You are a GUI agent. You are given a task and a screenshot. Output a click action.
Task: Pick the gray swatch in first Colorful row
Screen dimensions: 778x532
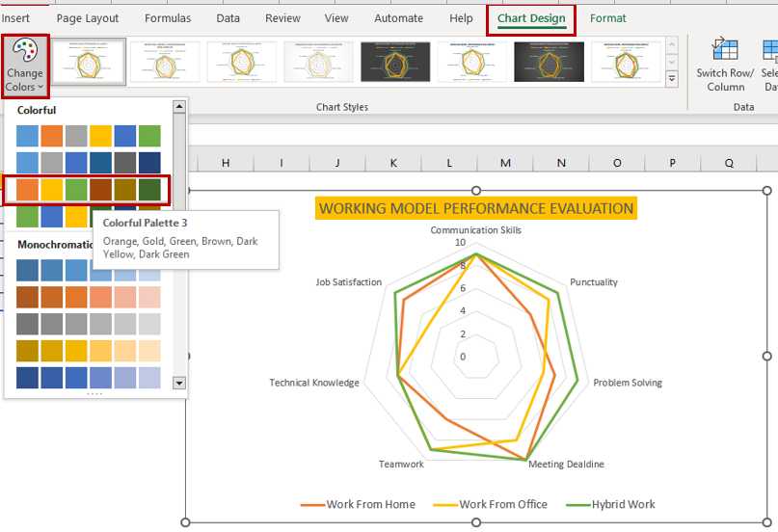coord(76,136)
